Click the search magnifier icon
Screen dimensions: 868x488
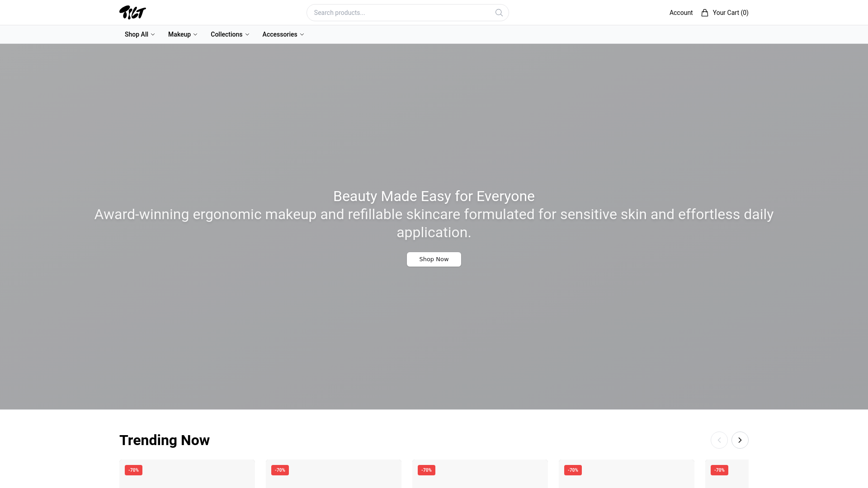click(x=499, y=13)
